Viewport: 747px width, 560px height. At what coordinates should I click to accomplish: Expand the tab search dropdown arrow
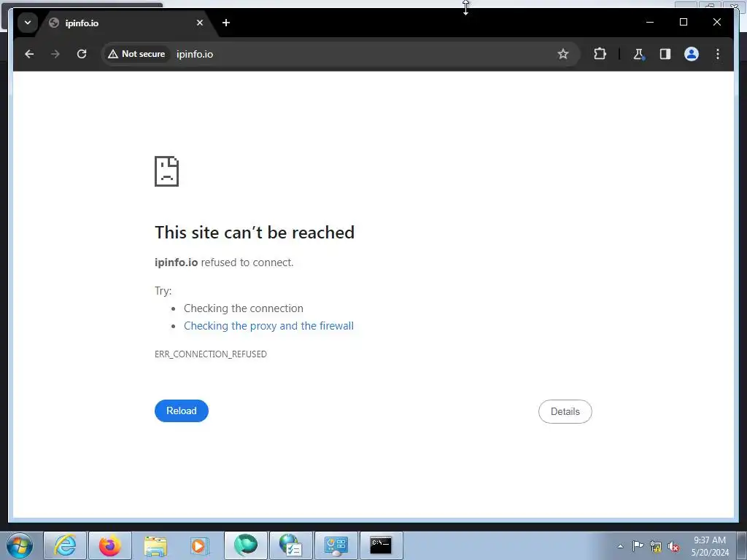click(28, 23)
